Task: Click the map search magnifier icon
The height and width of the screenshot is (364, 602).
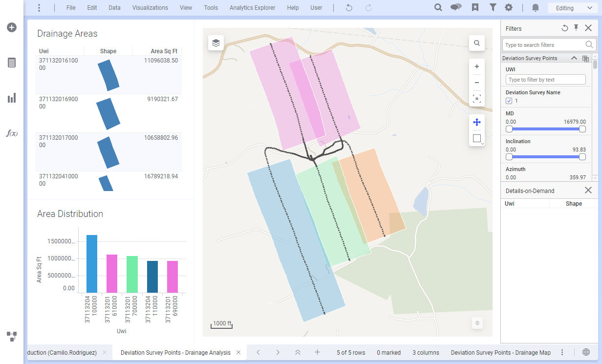Action: click(x=477, y=43)
